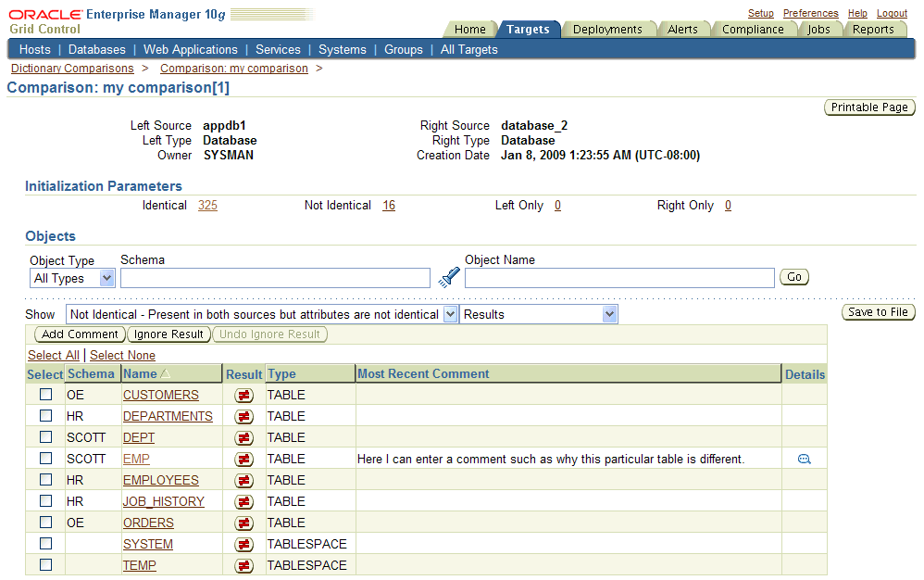The width and height of the screenshot is (924, 580).
Task: Open the Show filter Not Identical dropdown
Action: click(x=262, y=314)
